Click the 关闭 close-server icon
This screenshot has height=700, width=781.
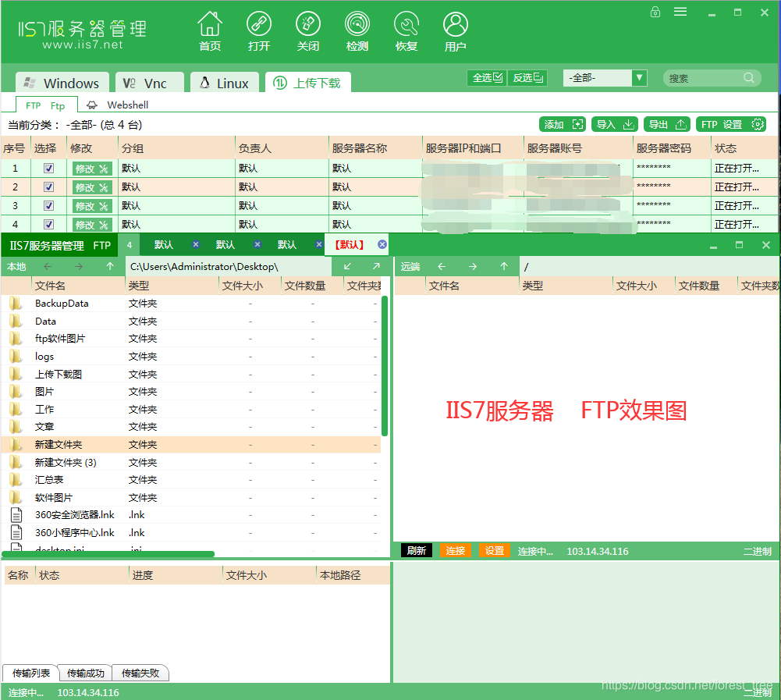(308, 31)
